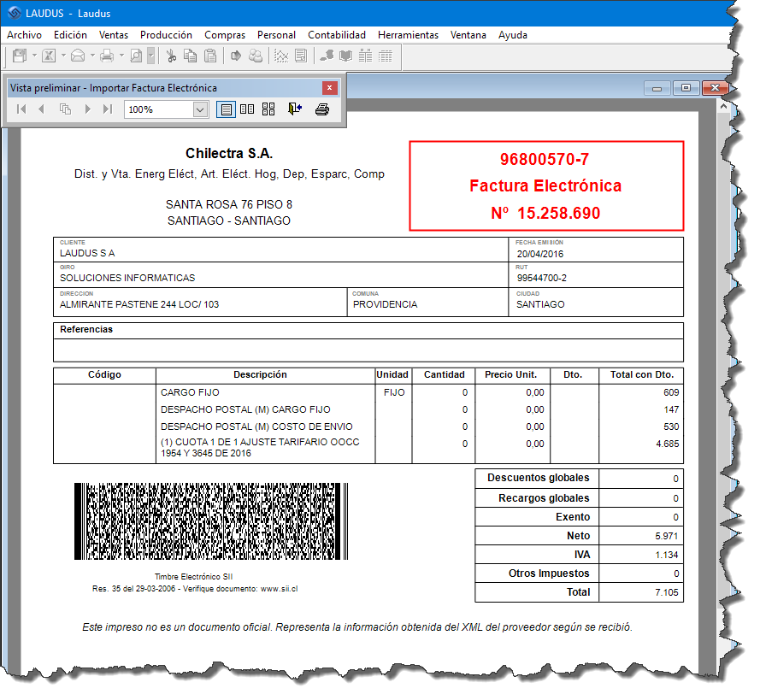This screenshot has width=760, height=700.
Task: Click 'ALMIRANTE PASTENE 244 LOC/ 103' address
Action: (139, 305)
